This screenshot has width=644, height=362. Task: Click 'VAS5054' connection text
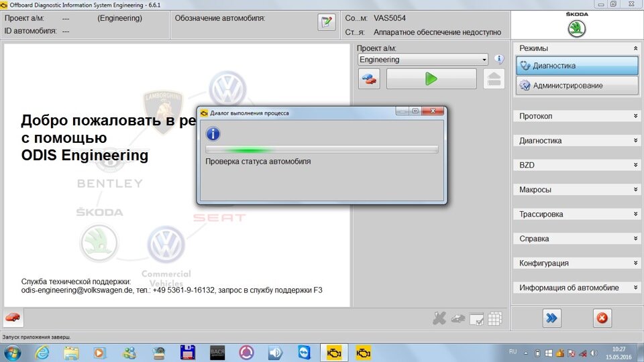(389, 18)
